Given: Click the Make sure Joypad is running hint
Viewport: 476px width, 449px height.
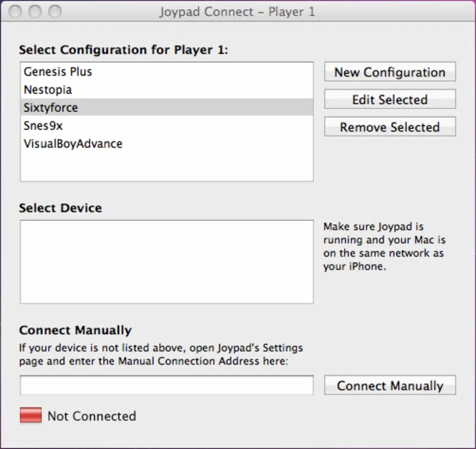Looking at the screenshot, I should 384,247.
